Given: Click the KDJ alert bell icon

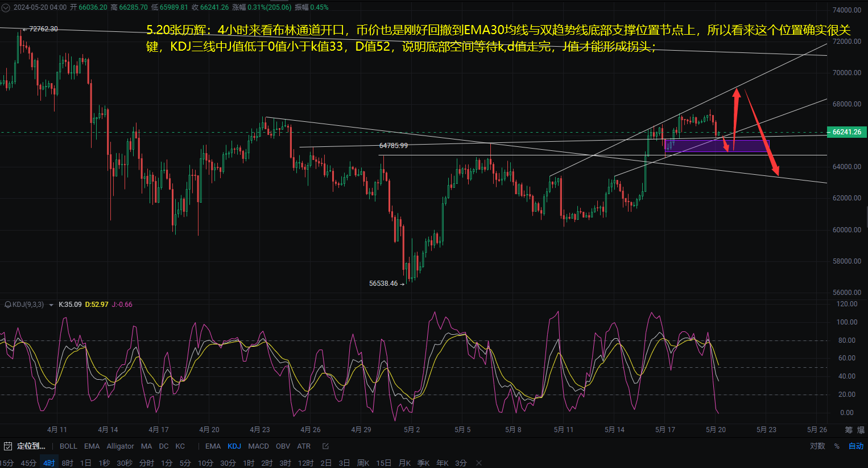Looking at the screenshot, I should (x=7, y=305).
